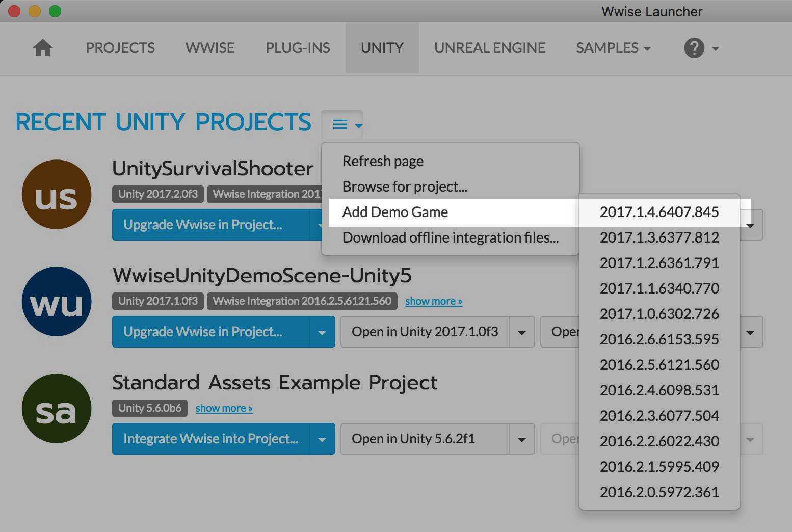Expand arrow next to Open in Unity 5.6.2f1

522,439
